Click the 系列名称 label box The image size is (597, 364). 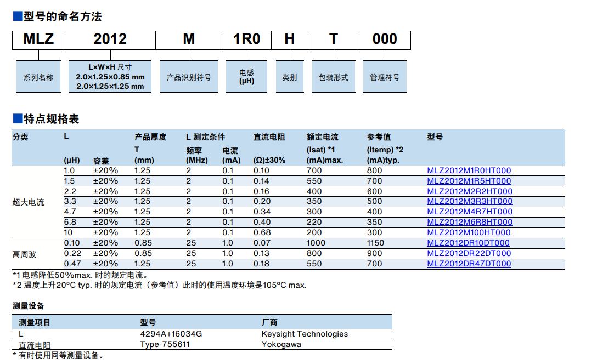pos(38,77)
